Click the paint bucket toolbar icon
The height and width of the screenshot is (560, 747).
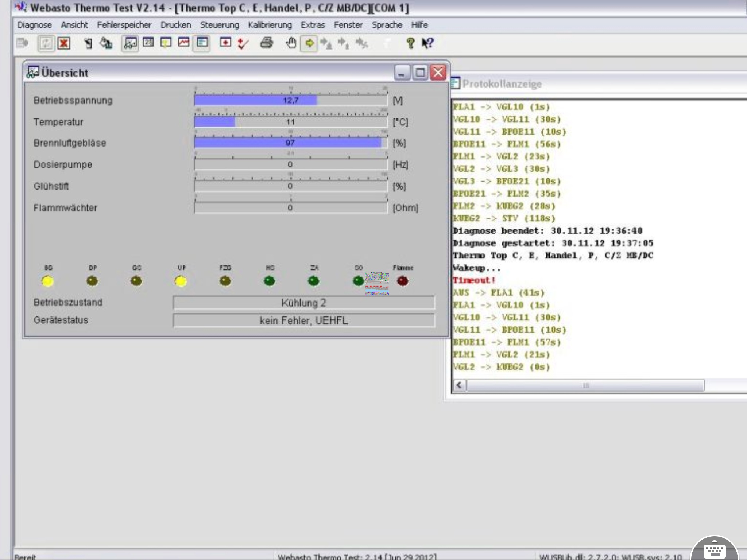106,43
